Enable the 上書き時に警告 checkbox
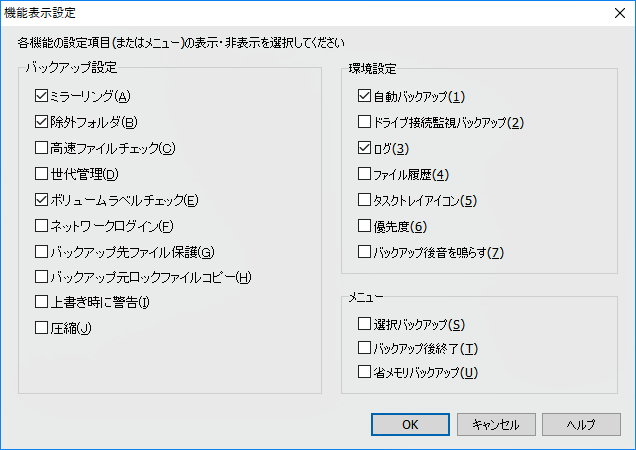Image resolution: width=636 pixels, height=450 pixels. coord(42,302)
